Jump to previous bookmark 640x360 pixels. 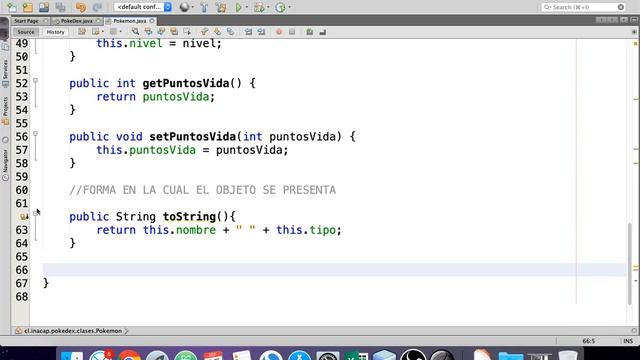click(x=204, y=32)
